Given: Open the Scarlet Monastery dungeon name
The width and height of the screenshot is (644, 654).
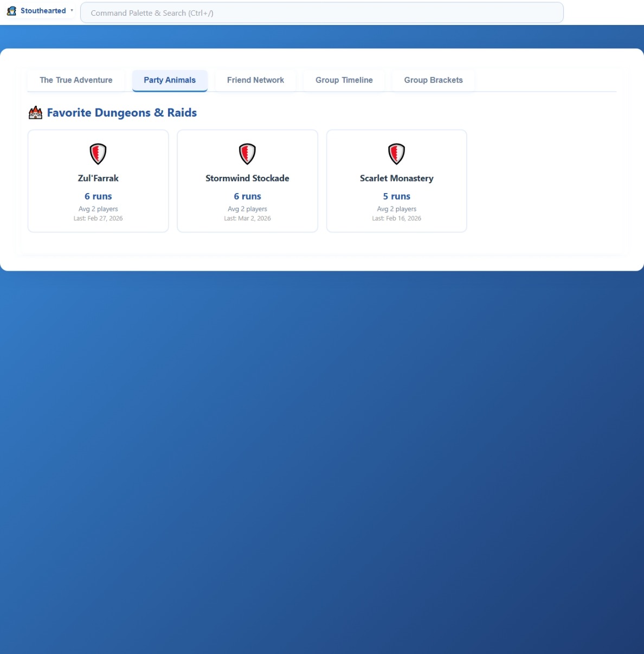Looking at the screenshot, I should (396, 178).
